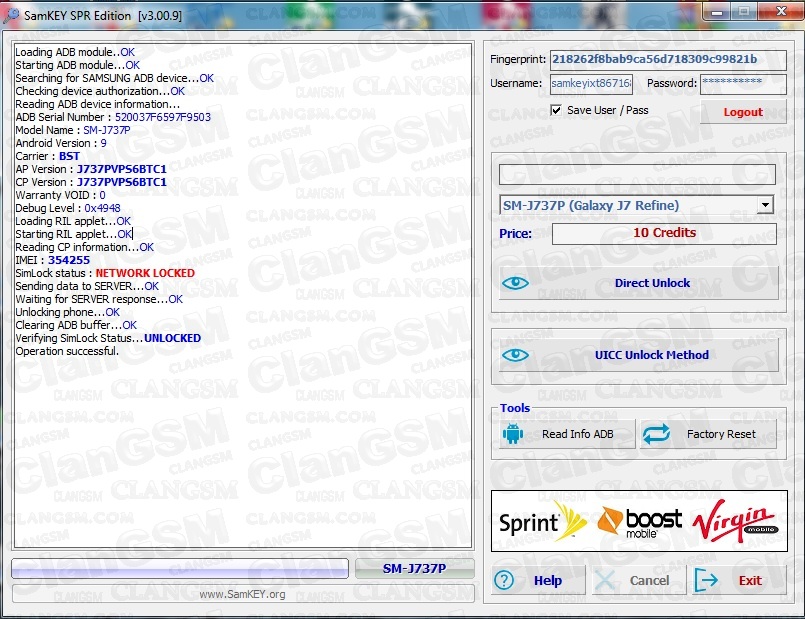Click the Tools group label
Screen dimensions: 805x619
pyautogui.click(x=515, y=408)
